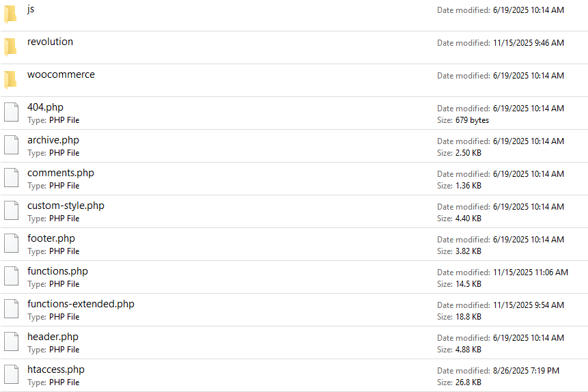Click the 8/26/2025 7:19 PM modified date

526,371
